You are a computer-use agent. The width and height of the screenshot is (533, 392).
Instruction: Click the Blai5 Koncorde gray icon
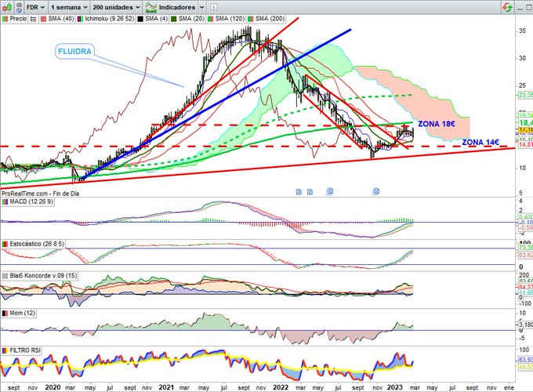tap(5, 276)
